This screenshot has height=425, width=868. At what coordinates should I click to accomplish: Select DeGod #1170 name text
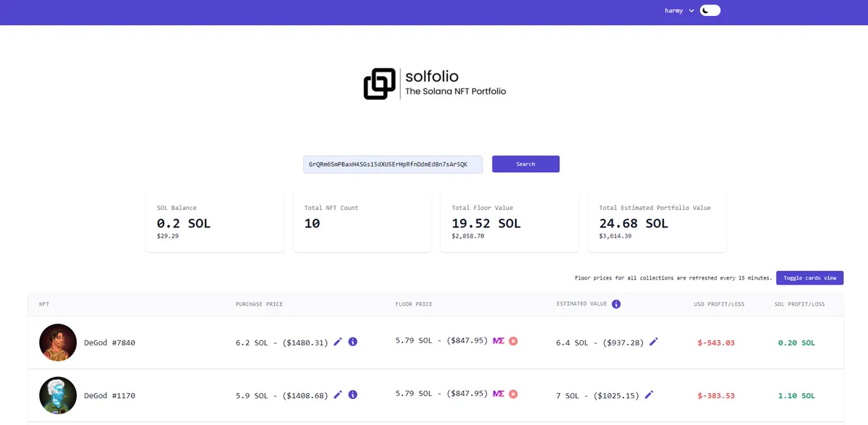click(110, 395)
